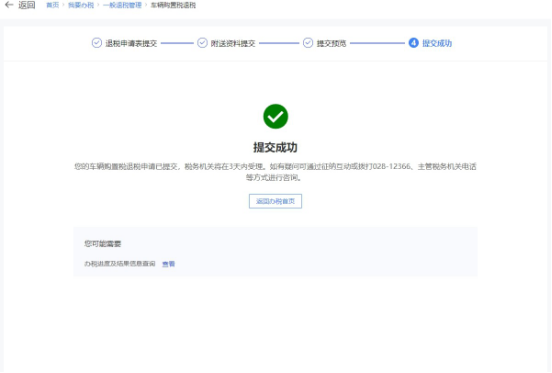This screenshot has height=373, width=552.
Task: Select the 退税申请表提交 step label
Action: tap(131, 43)
